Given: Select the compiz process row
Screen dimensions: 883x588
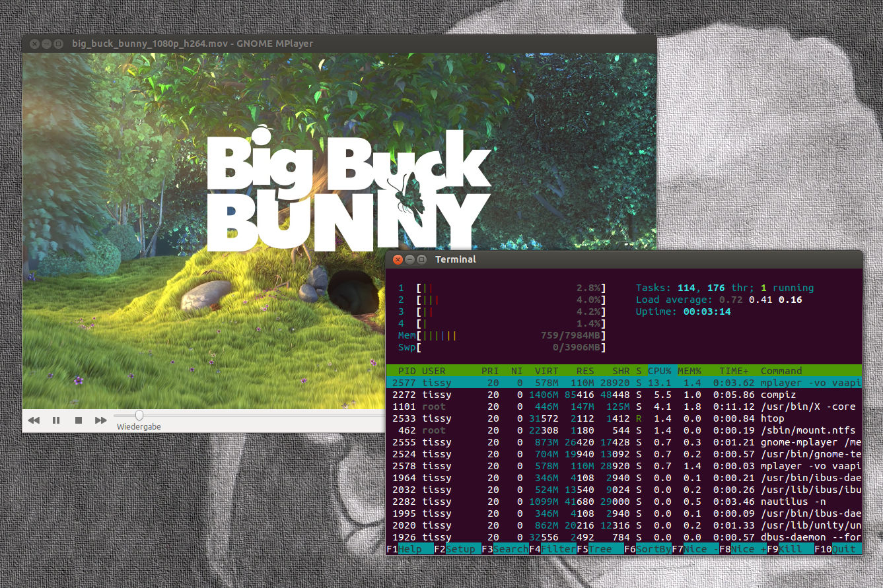Looking at the screenshot, I should tap(624, 395).
